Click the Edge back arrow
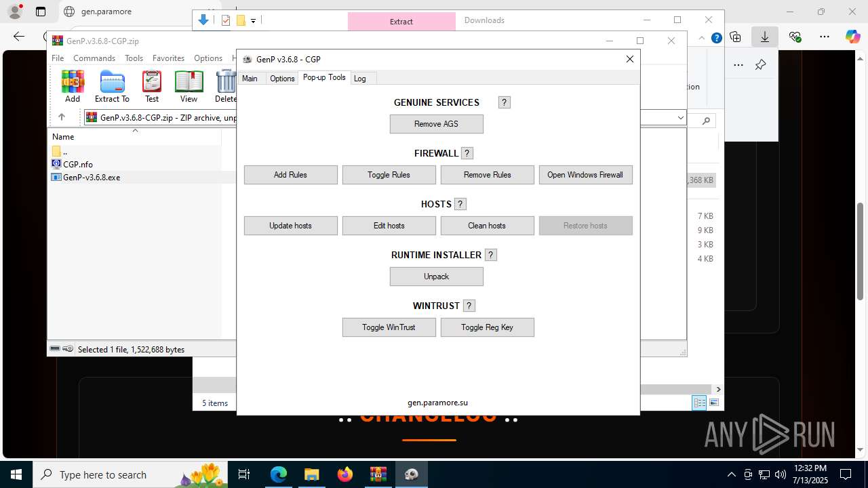Viewport: 868px width, 488px height. click(x=18, y=37)
